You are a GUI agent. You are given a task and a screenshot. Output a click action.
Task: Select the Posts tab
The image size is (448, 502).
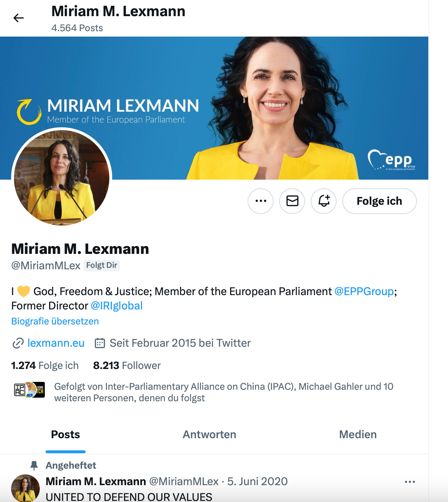tap(66, 435)
